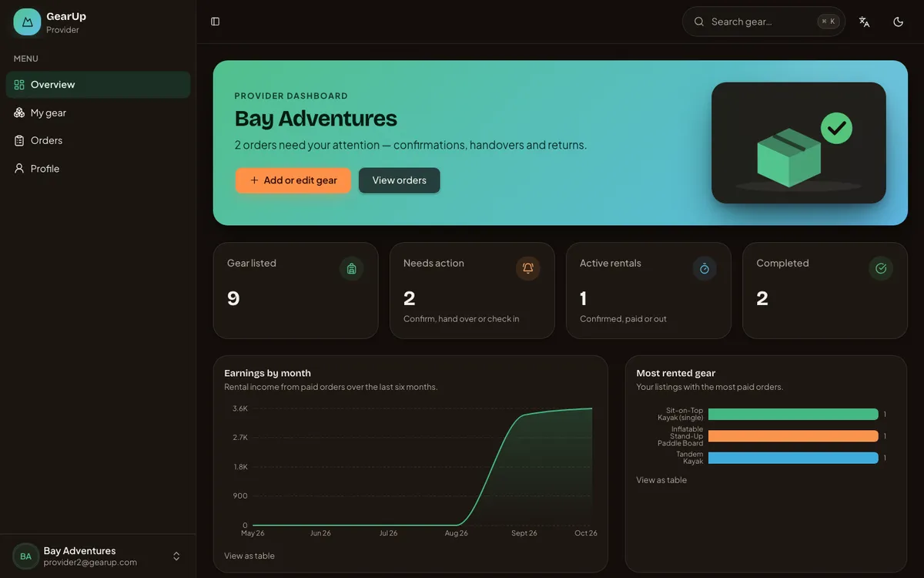This screenshot has height=578, width=924.
Task: Expand the Bay Adventures account switcher chevron
Action: (x=176, y=556)
